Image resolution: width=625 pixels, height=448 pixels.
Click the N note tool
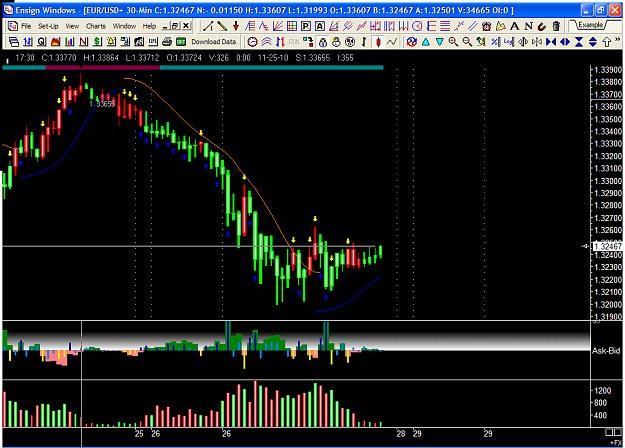click(x=528, y=26)
